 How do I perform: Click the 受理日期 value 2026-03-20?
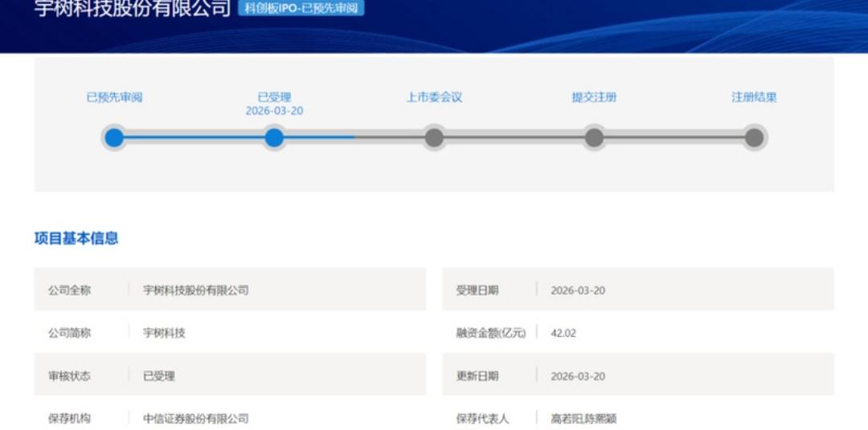click(578, 290)
